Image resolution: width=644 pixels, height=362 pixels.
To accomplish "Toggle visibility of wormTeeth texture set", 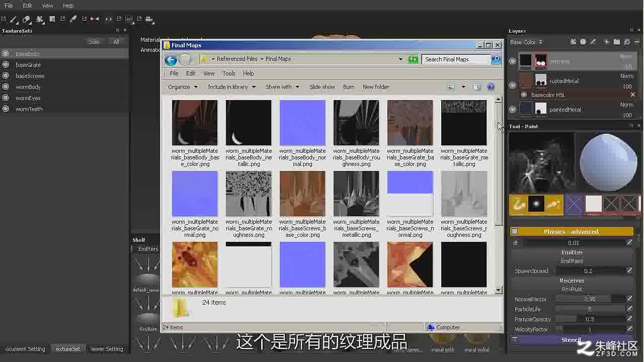I will point(6,109).
